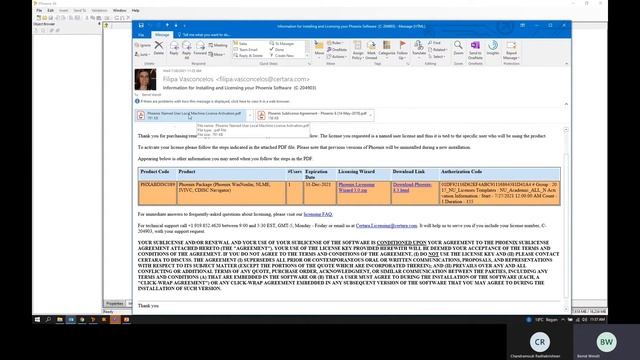Click the Delete icon in Outlook ribbon
Image resolution: width=640 pixels, height=360 pixels.
click(158, 48)
